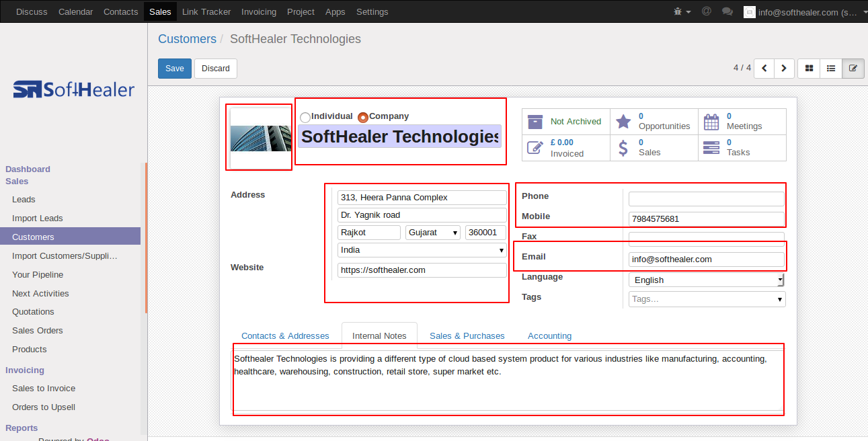
Task: Switch to form view icon
Action: pyautogui.click(x=853, y=68)
